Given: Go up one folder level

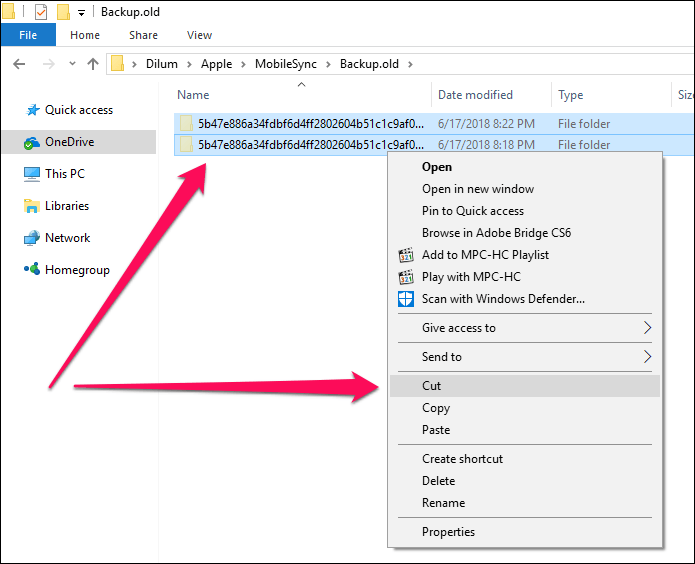Looking at the screenshot, I should pos(93,64).
